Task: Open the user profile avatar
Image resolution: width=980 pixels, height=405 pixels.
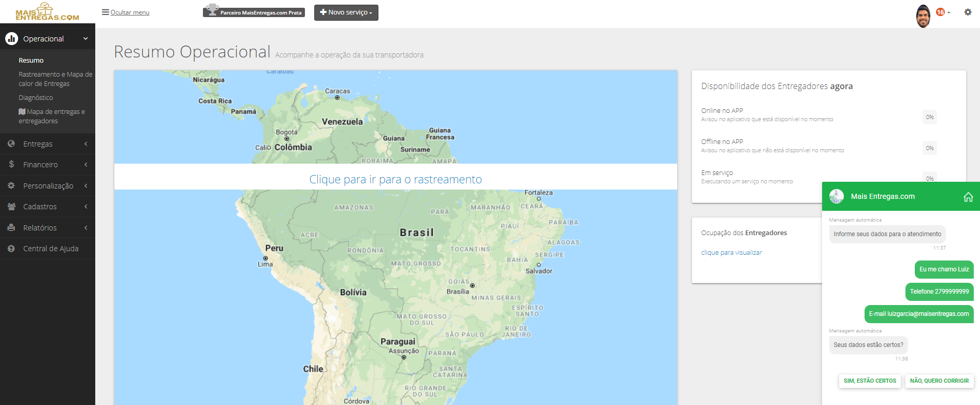Action: (x=923, y=17)
